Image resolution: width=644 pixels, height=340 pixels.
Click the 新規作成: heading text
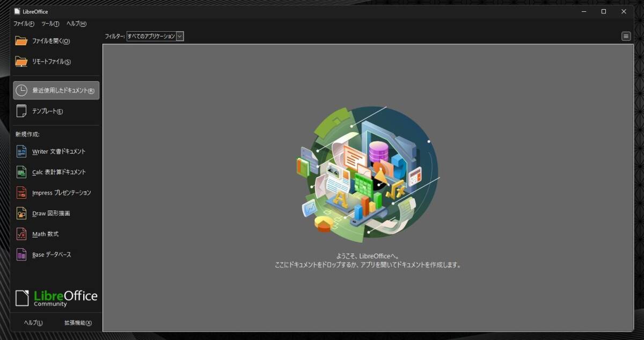pyautogui.click(x=27, y=134)
